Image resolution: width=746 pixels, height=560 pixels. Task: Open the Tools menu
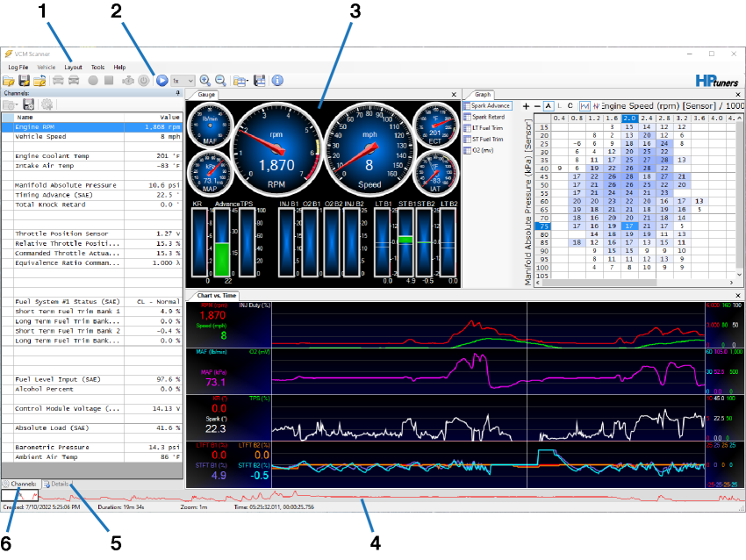[x=97, y=68]
